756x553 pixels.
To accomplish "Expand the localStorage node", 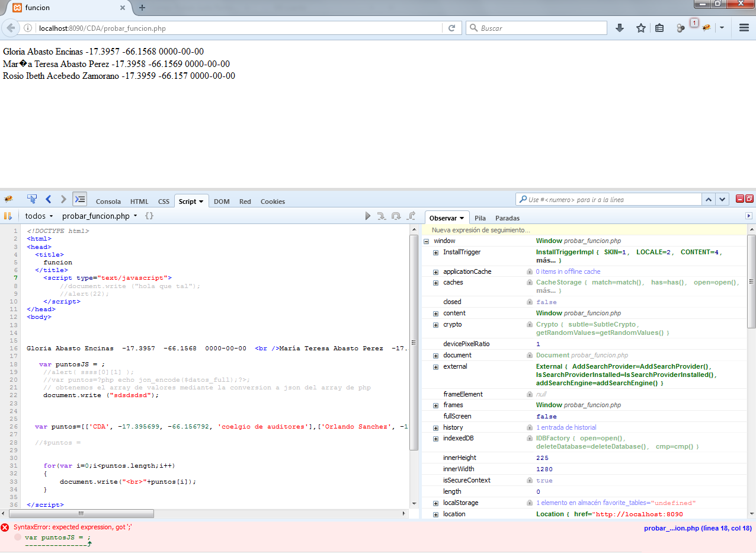I will pos(436,503).
